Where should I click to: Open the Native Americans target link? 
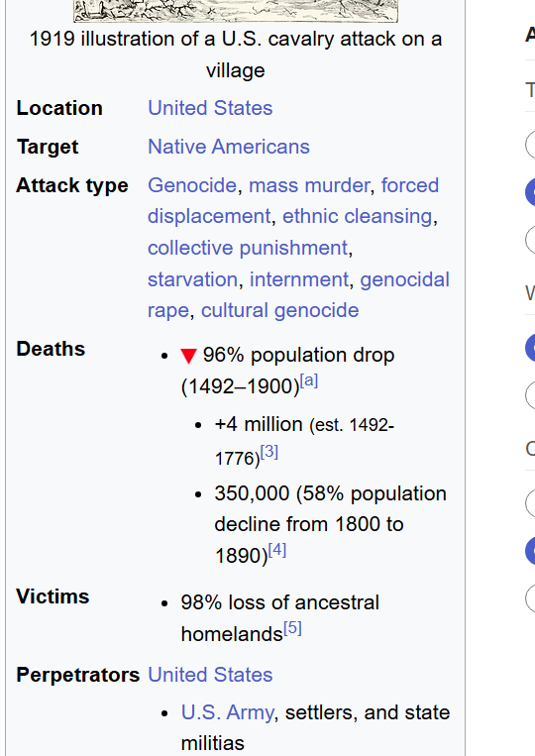pos(229,147)
